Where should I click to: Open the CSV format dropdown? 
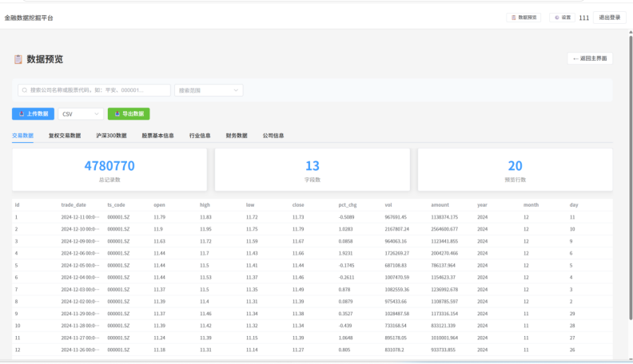point(81,114)
